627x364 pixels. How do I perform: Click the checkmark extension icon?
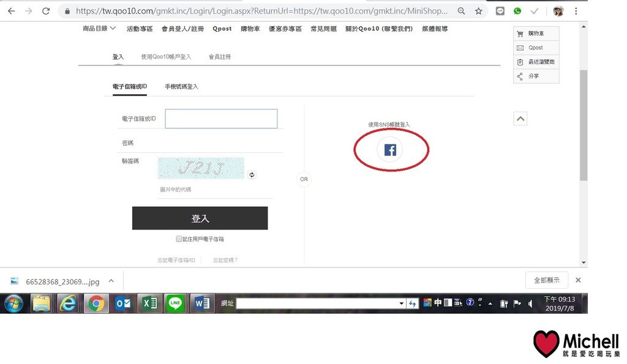click(x=534, y=11)
